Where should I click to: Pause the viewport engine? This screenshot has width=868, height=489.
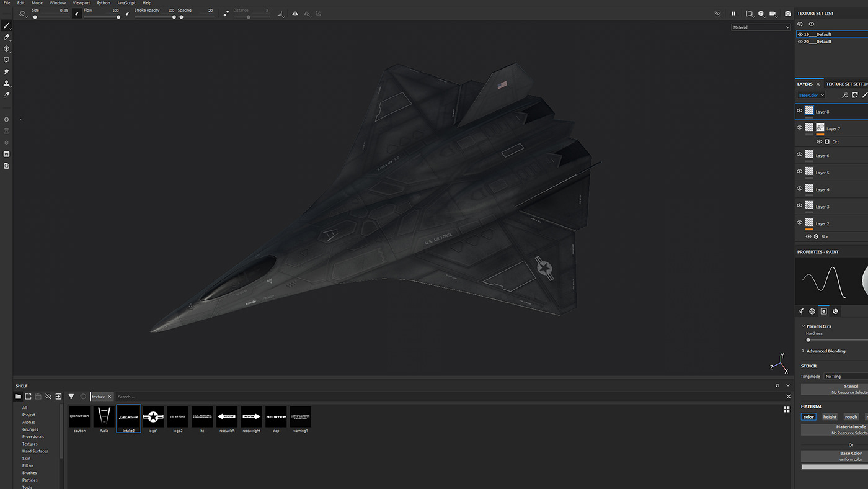tap(733, 13)
